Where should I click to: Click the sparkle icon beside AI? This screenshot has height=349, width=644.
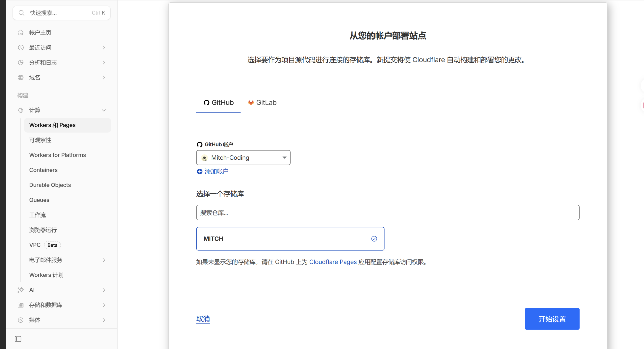tap(21, 290)
